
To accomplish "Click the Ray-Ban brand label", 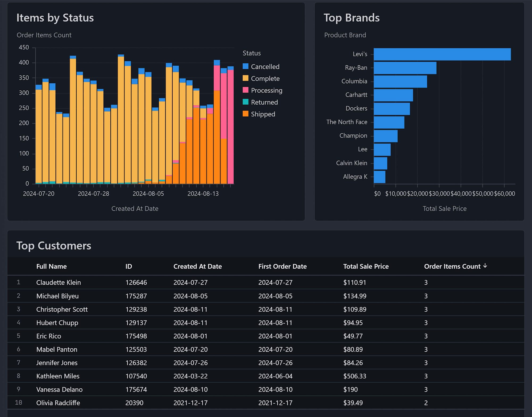I will [356, 68].
